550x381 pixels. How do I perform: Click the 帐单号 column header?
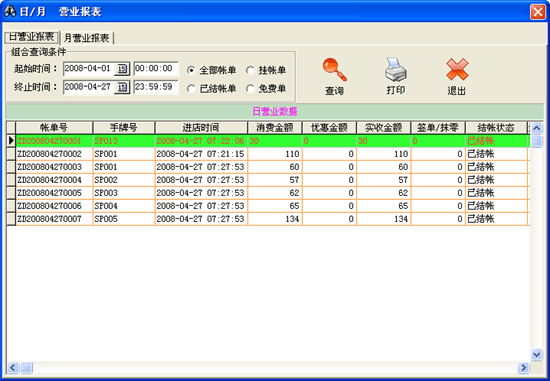click(x=54, y=128)
